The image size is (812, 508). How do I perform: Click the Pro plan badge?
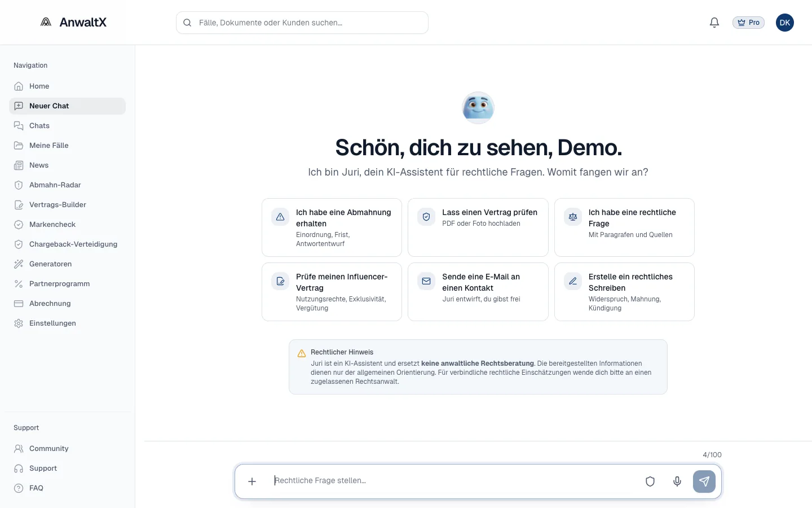point(748,23)
